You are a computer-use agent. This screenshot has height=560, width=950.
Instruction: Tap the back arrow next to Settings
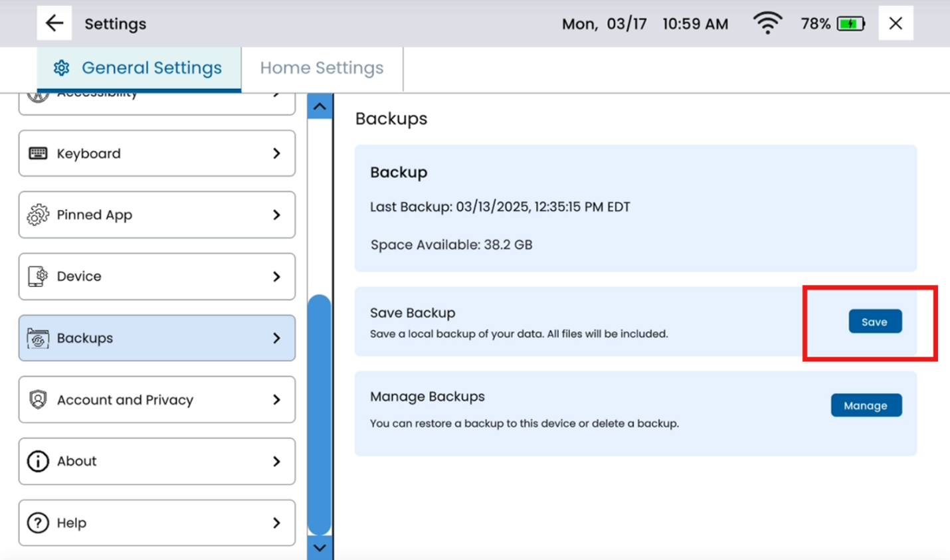pos(54,23)
